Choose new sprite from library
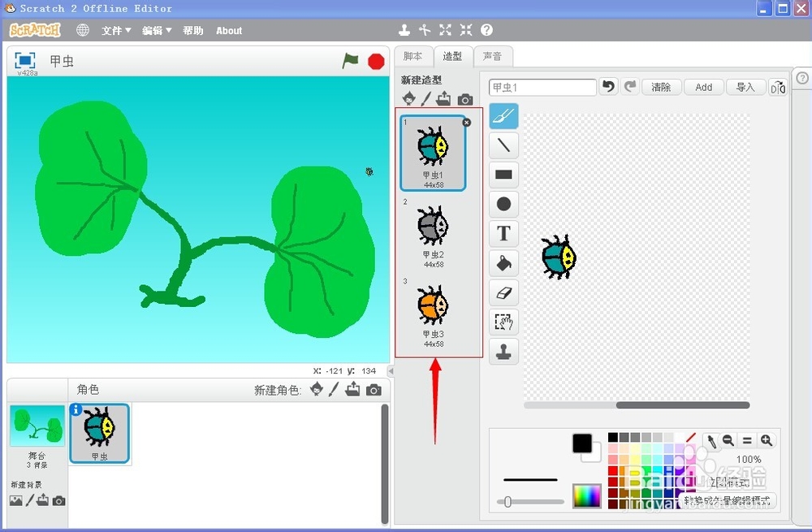 [317, 389]
